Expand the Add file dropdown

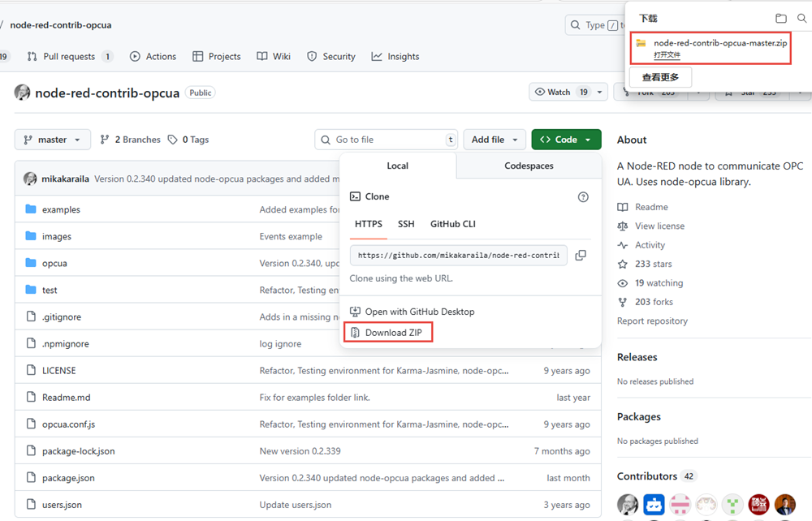pos(495,140)
